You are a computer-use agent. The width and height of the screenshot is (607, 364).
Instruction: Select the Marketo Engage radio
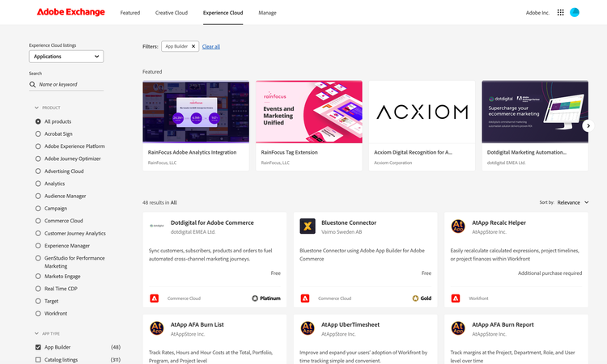coord(38,276)
